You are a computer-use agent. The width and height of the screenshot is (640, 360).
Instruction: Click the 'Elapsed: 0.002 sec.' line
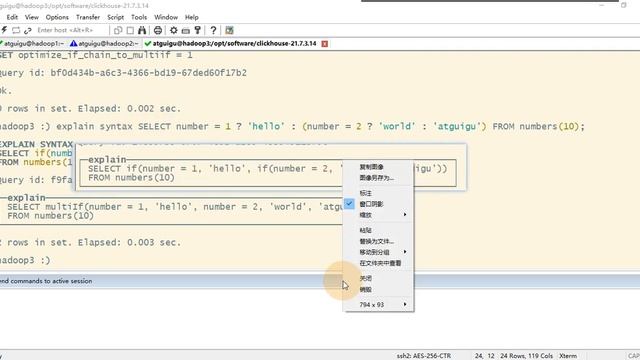[x=90, y=109]
